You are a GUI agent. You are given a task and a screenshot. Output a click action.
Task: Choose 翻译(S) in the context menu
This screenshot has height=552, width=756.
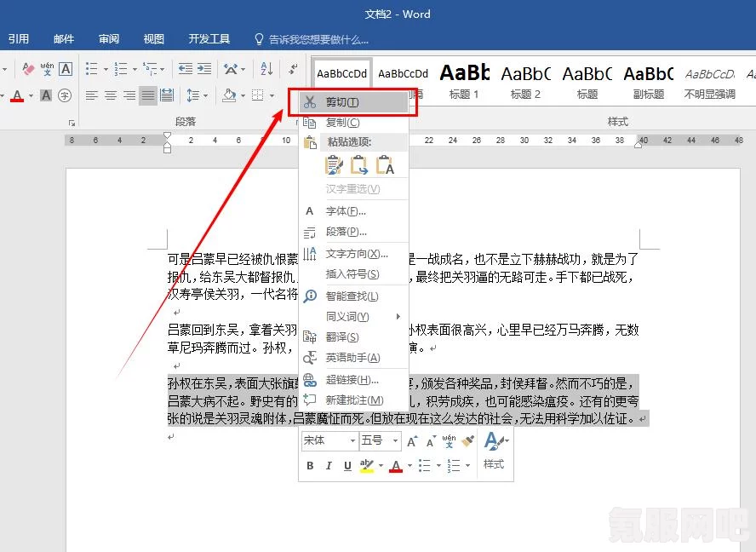(x=354, y=336)
